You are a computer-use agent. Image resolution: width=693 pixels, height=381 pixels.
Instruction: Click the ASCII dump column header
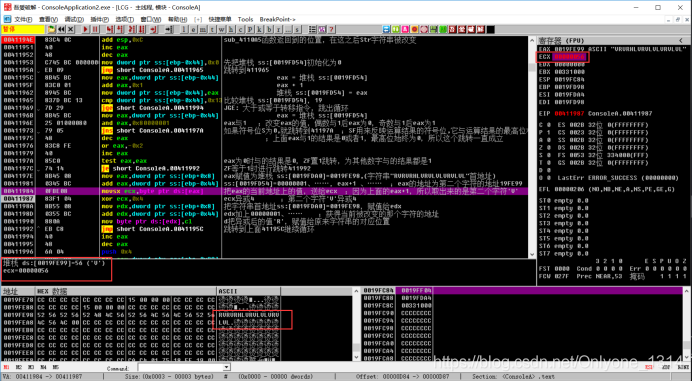point(248,291)
